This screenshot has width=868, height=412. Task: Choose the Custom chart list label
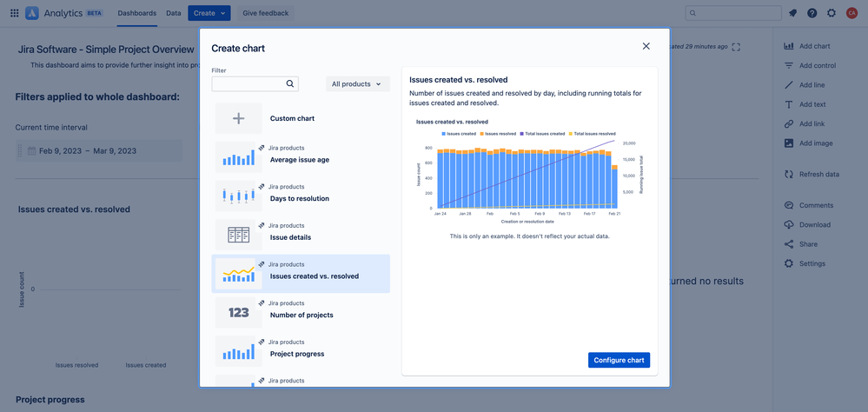click(292, 118)
